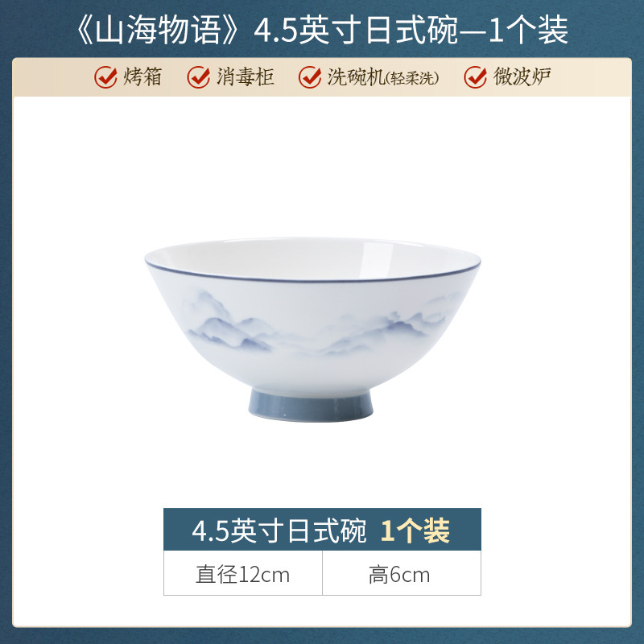Click the beige feature banner strip

tap(322, 77)
